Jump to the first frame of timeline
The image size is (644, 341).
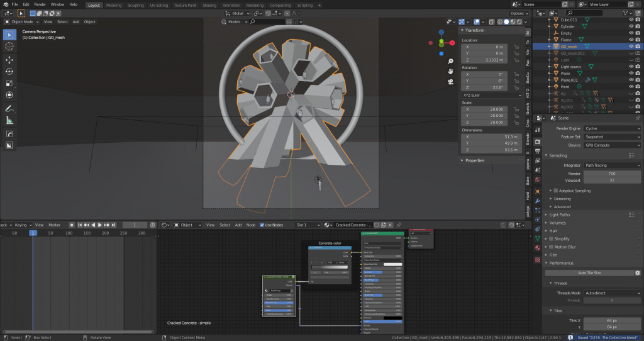tap(80, 225)
